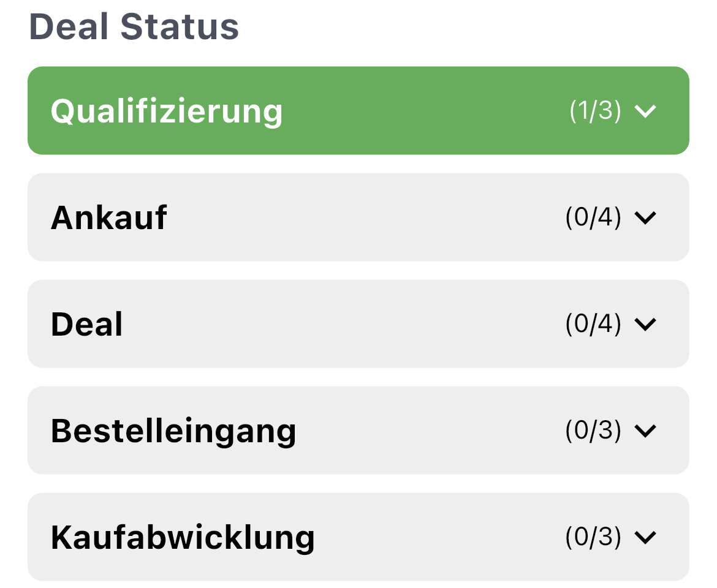Screen dimensions: 717x588
Task: Click the (0/4) counter in Ankauf row
Action: [593, 217]
